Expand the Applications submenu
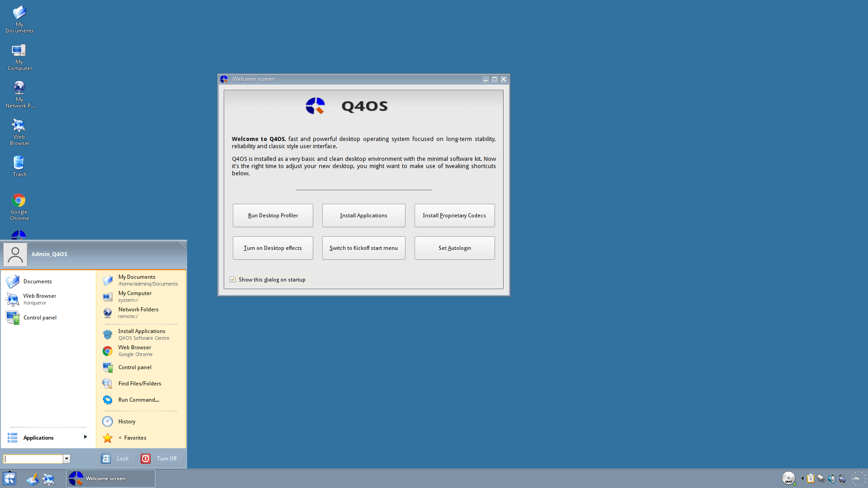This screenshot has width=868, height=488. point(47,437)
